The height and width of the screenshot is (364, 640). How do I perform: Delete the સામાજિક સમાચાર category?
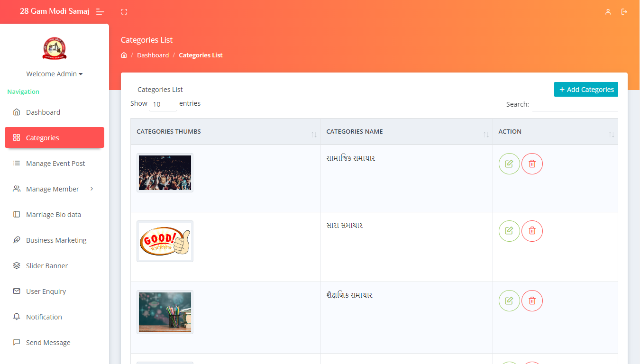point(532,164)
